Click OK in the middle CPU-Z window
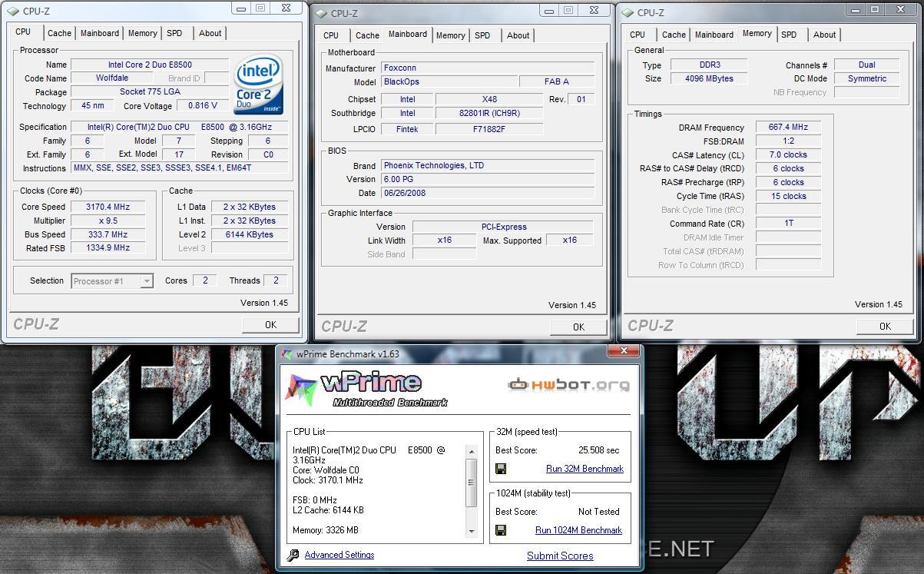924x574 pixels. tap(578, 327)
